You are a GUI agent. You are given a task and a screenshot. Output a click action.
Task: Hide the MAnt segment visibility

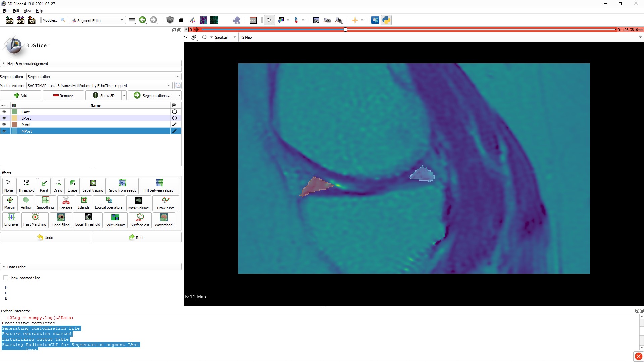(x=4, y=124)
